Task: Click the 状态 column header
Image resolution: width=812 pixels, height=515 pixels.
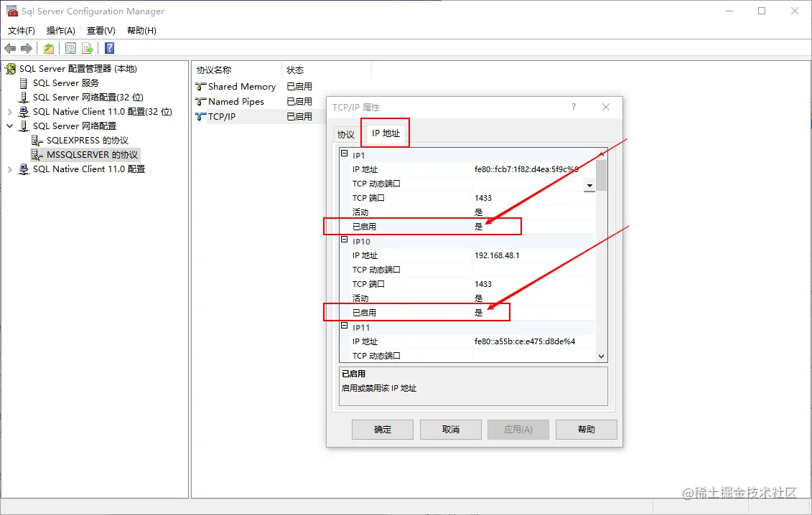Action: [326, 70]
